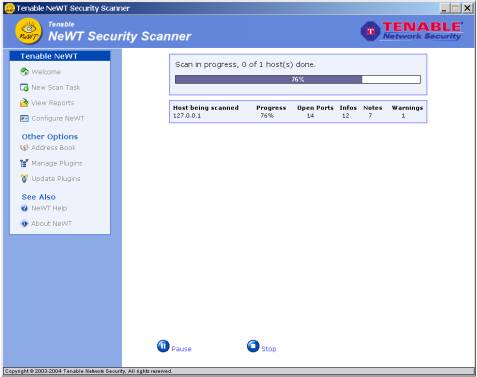Click the Configure NeWT icon

pyautogui.click(x=24, y=118)
